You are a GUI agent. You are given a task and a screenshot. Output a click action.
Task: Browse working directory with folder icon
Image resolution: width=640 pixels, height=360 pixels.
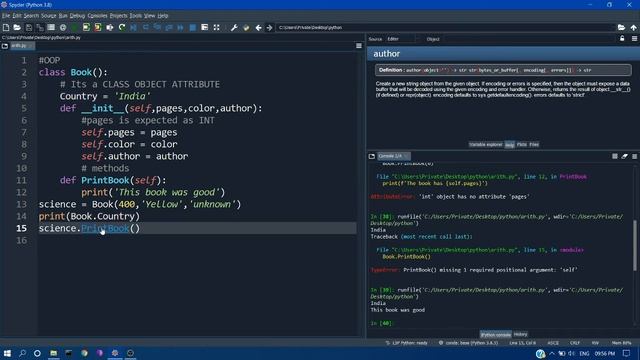pos(621,27)
